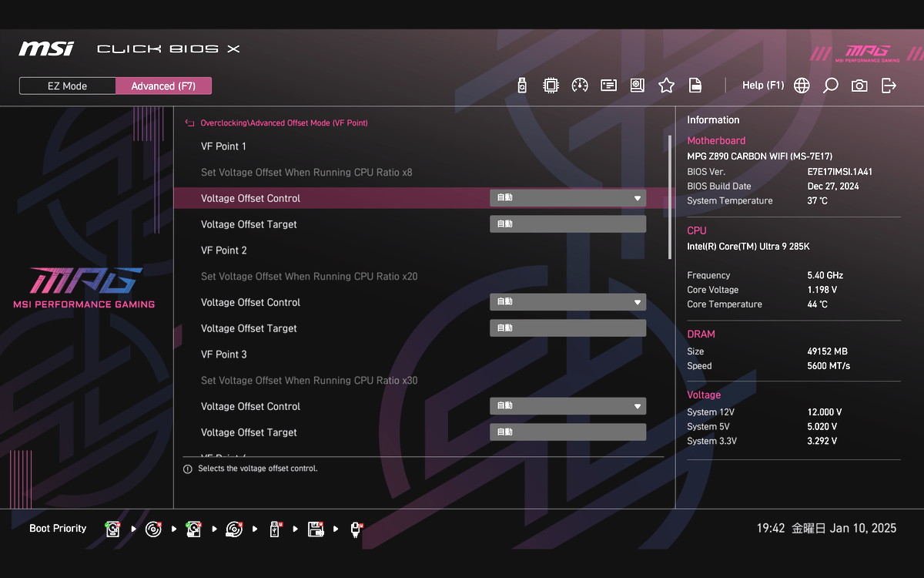Click the Voltage Offset Control label under VF Point 1
Image resolution: width=924 pixels, height=578 pixels.
click(250, 198)
